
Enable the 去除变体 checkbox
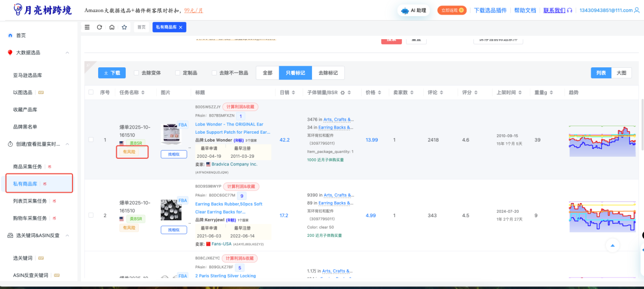point(136,73)
